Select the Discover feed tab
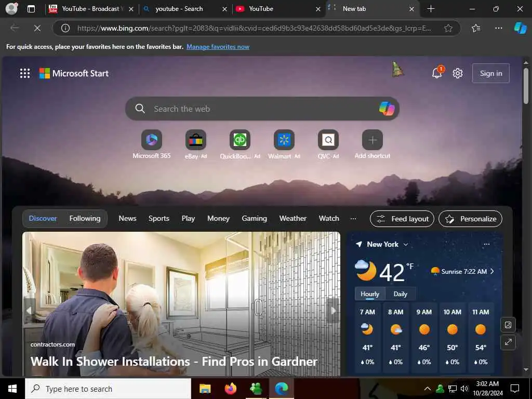This screenshot has height=399, width=532. pyautogui.click(x=43, y=219)
